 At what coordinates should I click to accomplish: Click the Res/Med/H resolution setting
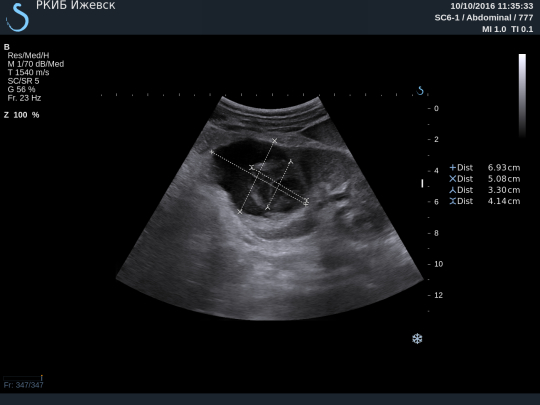pos(28,55)
